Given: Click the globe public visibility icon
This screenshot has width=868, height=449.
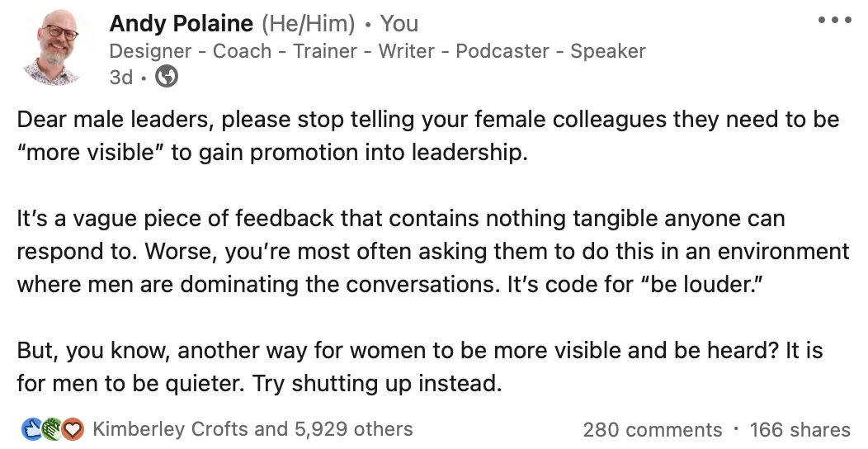Looking at the screenshot, I should coord(167,77).
